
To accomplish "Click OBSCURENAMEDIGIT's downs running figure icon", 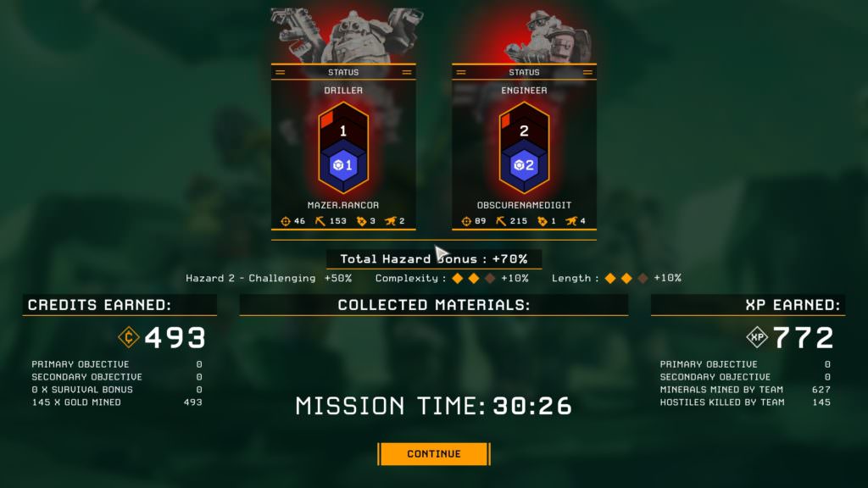I will click(x=570, y=221).
